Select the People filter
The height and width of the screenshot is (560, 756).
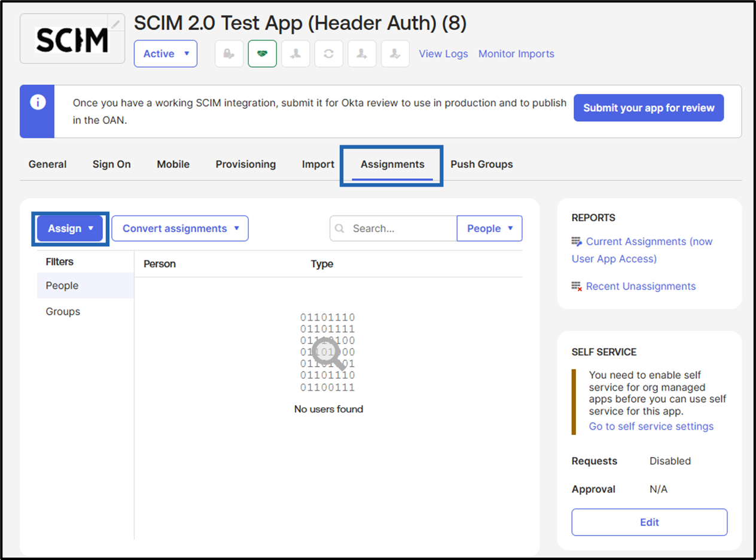[86, 285]
